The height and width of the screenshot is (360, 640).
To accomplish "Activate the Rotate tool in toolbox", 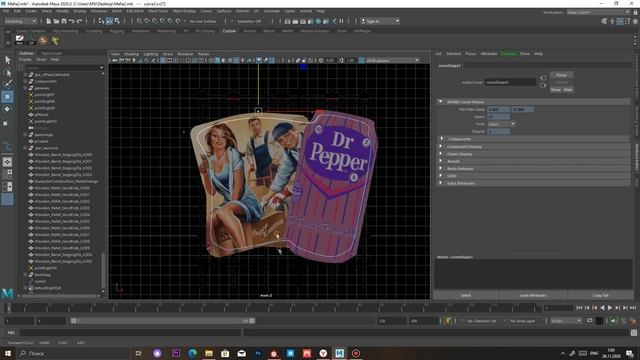I will pyautogui.click(x=7, y=109).
